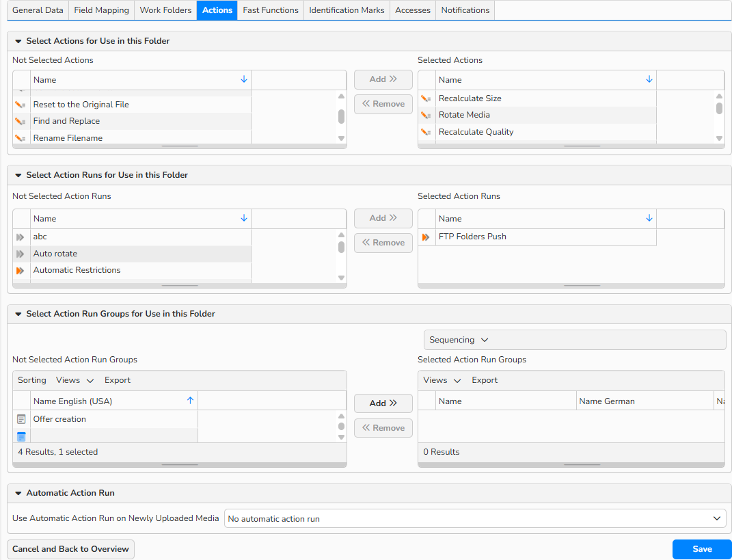The width and height of the screenshot is (732, 560).
Task: Click the pencil icon beside Find and Replace
Action: click(x=20, y=122)
